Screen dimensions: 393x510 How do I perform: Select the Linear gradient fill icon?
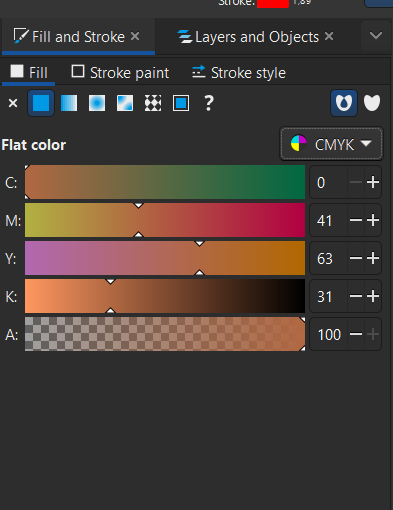(x=69, y=103)
